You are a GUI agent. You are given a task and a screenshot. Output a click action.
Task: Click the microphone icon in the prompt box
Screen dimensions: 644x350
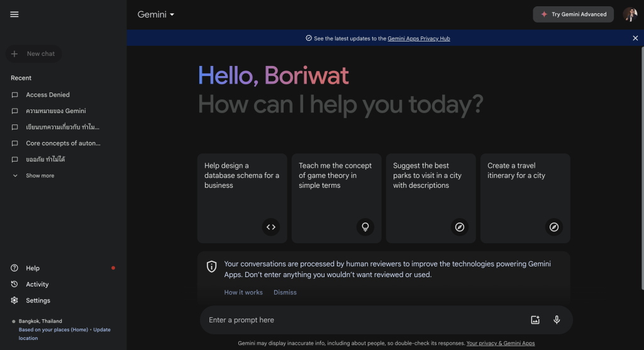(x=557, y=320)
